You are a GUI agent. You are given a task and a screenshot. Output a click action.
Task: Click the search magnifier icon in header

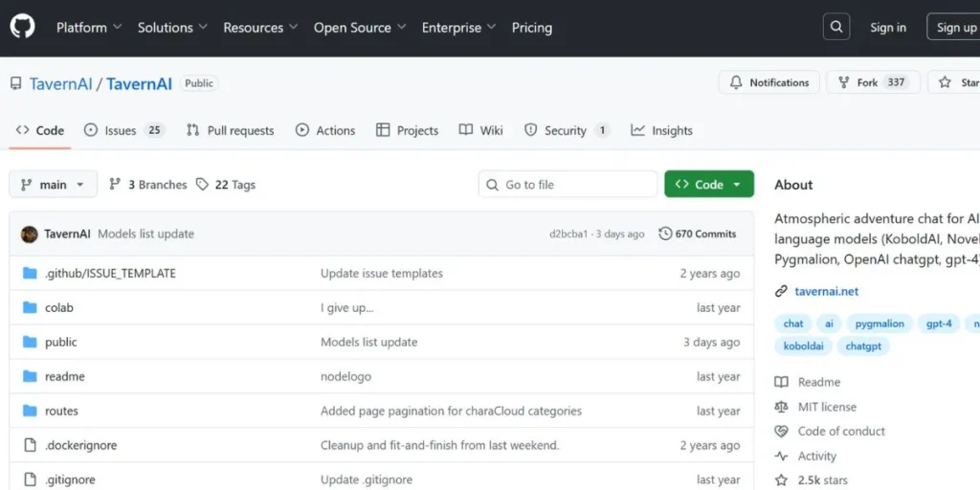[x=836, y=27]
